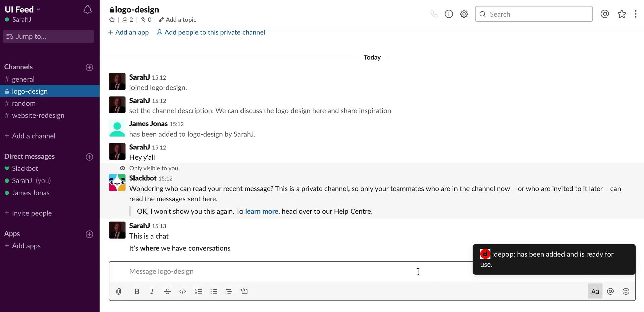The image size is (644, 312).
Task: Click the Jump to... quick switcher
Action: click(x=48, y=36)
